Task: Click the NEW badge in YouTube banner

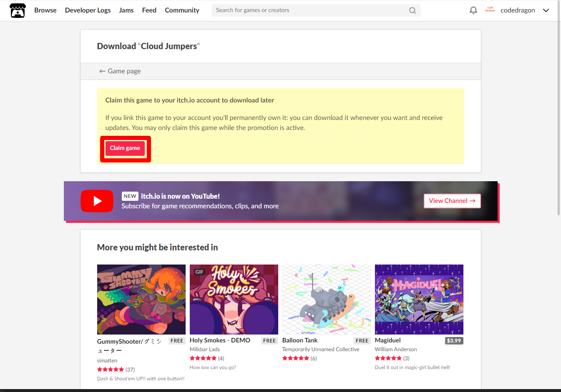Action: (x=130, y=196)
